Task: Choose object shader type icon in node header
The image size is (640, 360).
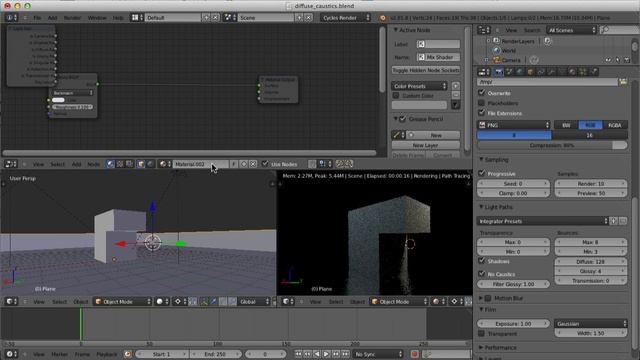Action: pos(141,164)
